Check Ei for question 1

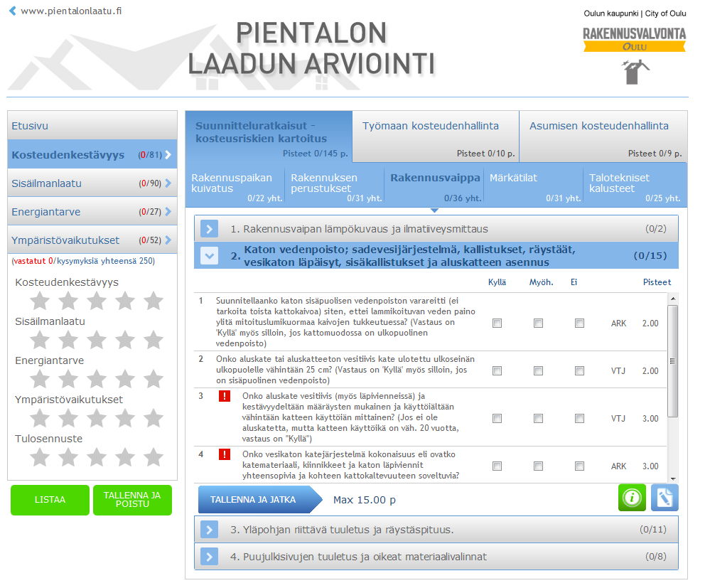coord(580,323)
